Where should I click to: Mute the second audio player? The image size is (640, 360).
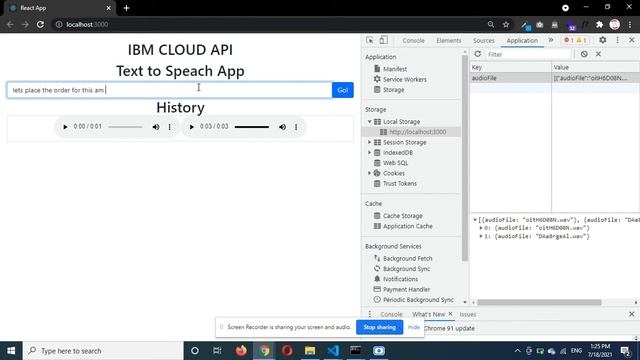282,127
